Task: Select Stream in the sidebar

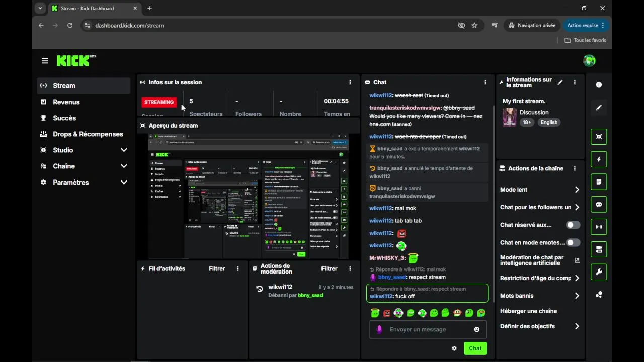Action: pyautogui.click(x=84, y=86)
